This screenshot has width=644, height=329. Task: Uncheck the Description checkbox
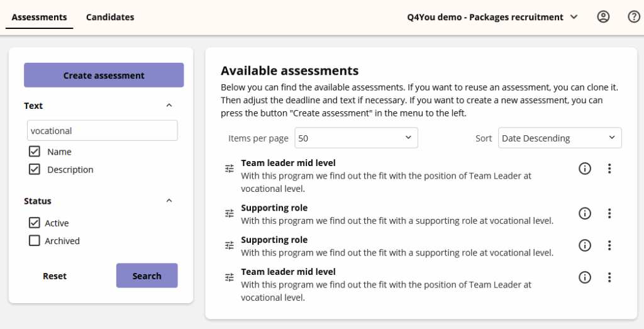[35, 169]
